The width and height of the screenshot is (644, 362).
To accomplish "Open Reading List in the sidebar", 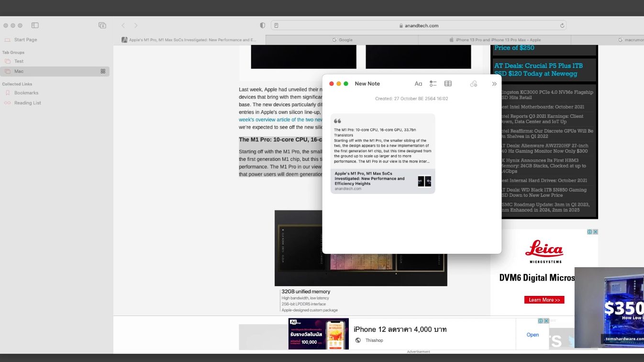I will point(27,103).
